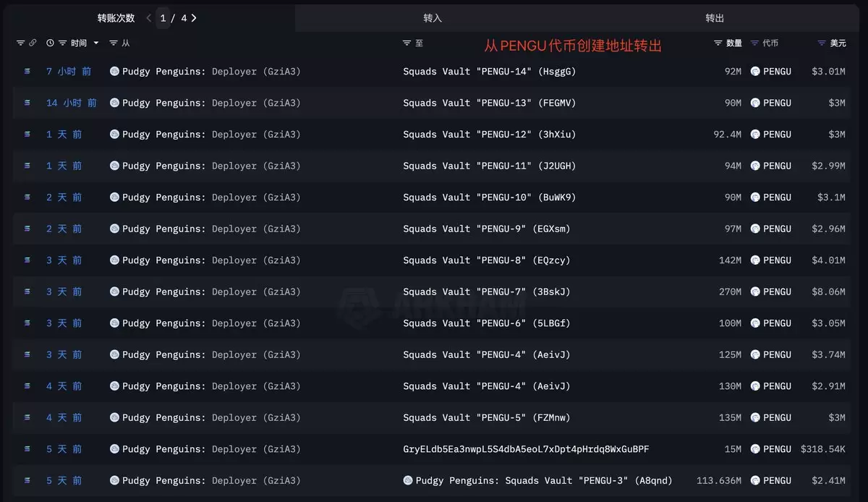This screenshot has height=502, width=868.
Task: Click the 7 小时 前 timestamp
Action: pos(69,72)
